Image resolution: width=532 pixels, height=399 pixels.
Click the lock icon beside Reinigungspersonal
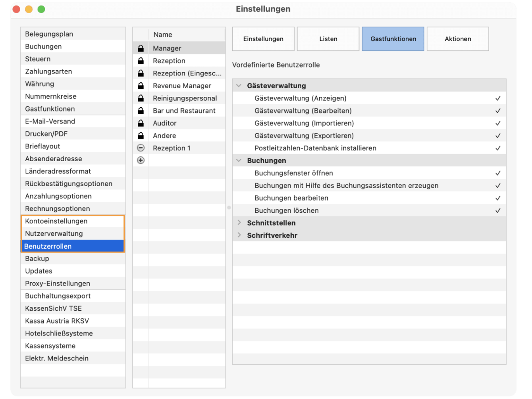click(141, 98)
